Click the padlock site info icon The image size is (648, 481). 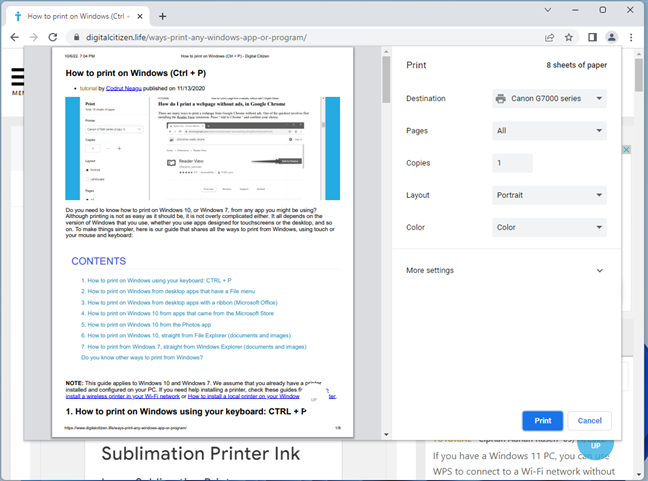pyautogui.click(x=76, y=37)
